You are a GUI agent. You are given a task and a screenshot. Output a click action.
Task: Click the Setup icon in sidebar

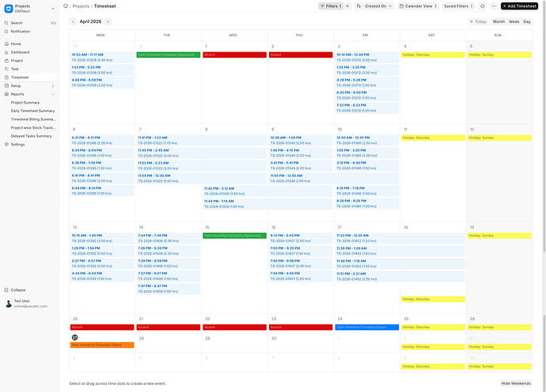(6, 85)
